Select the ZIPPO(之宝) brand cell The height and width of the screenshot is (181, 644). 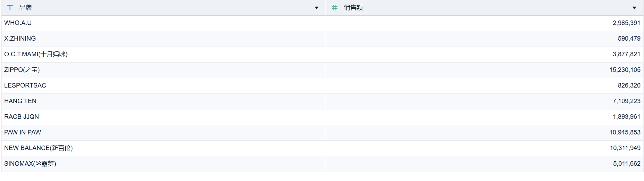[164, 70]
